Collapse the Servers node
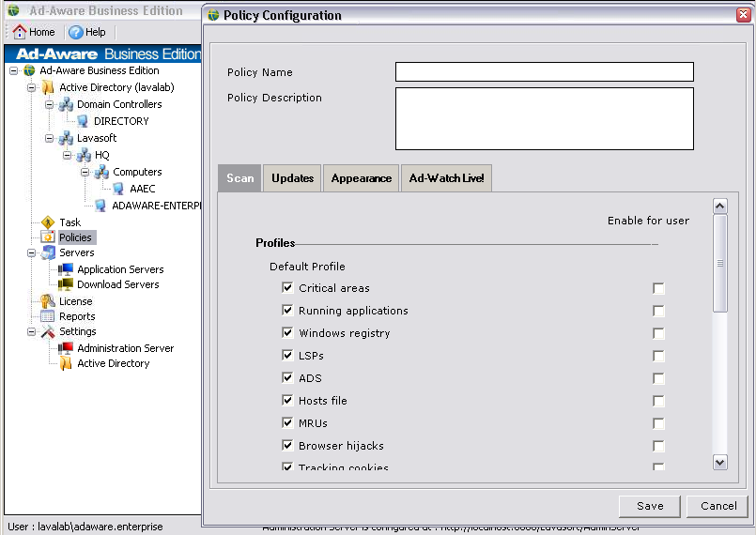 pos(31,253)
